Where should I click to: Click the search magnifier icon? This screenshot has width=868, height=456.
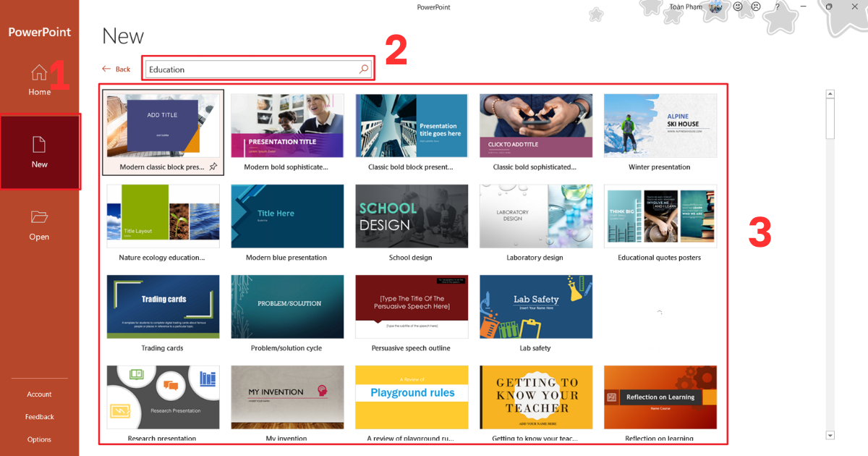pyautogui.click(x=364, y=69)
